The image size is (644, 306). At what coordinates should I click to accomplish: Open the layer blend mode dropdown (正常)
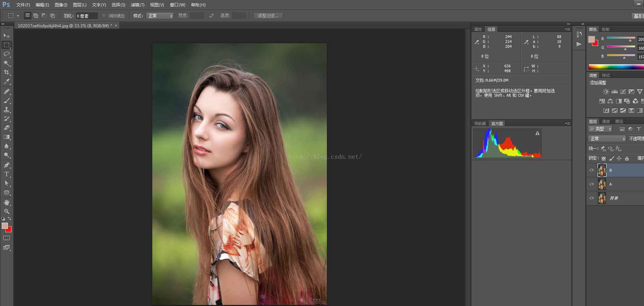607,139
